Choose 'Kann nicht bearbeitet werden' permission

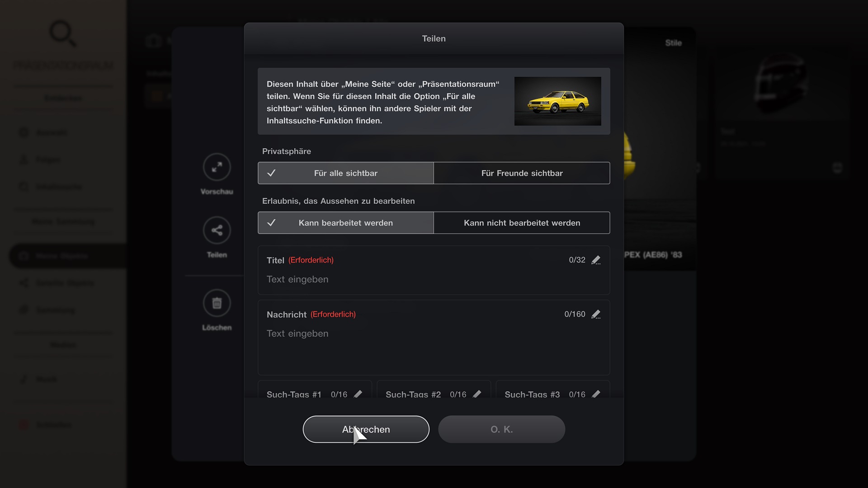coord(522,223)
